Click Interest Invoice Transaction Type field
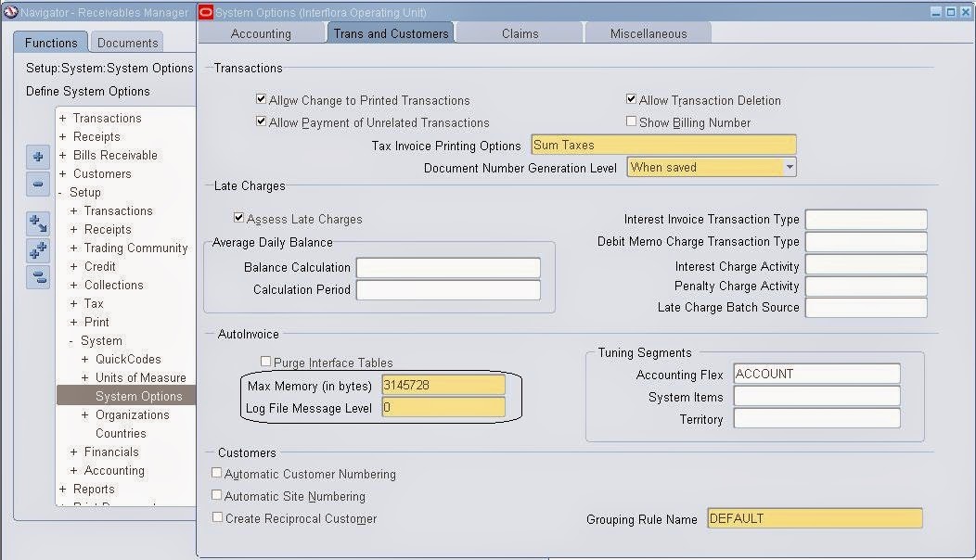976x560 pixels. point(866,219)
